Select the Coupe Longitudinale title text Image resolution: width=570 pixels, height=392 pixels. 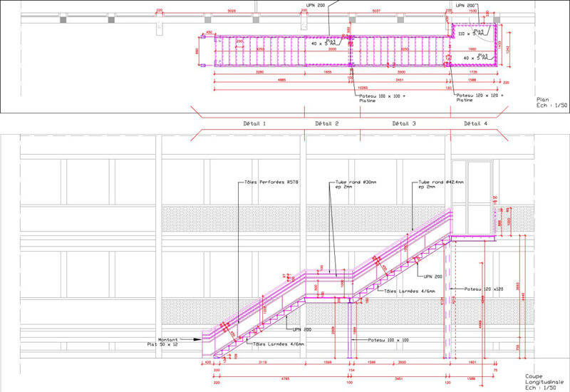(543, 381)
